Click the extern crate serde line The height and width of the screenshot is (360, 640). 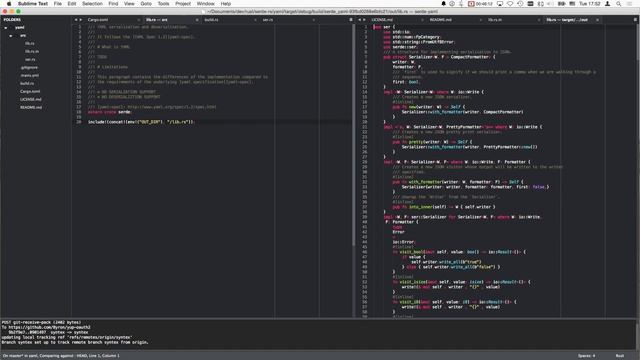coord(109,112)
